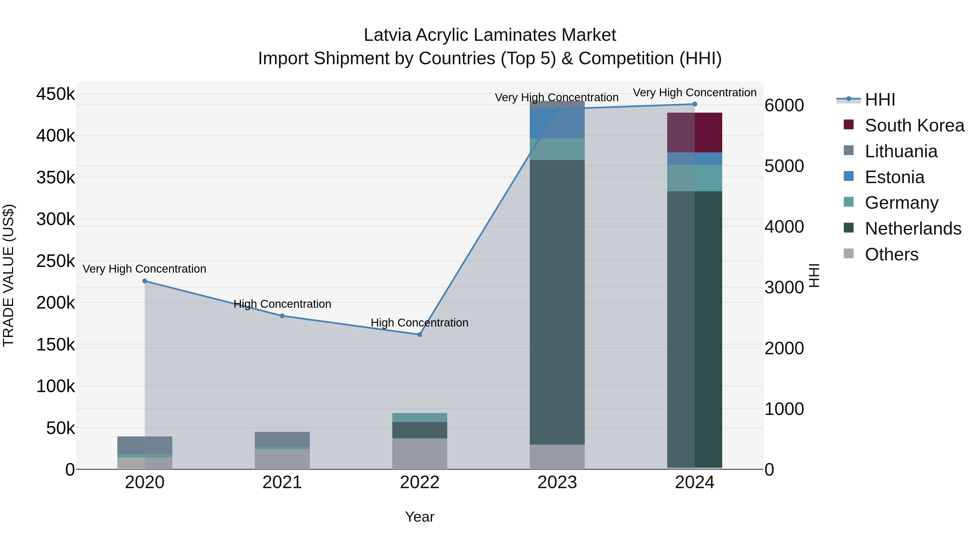Click the Estonia segment of the 2023 bar

(557, 124)
